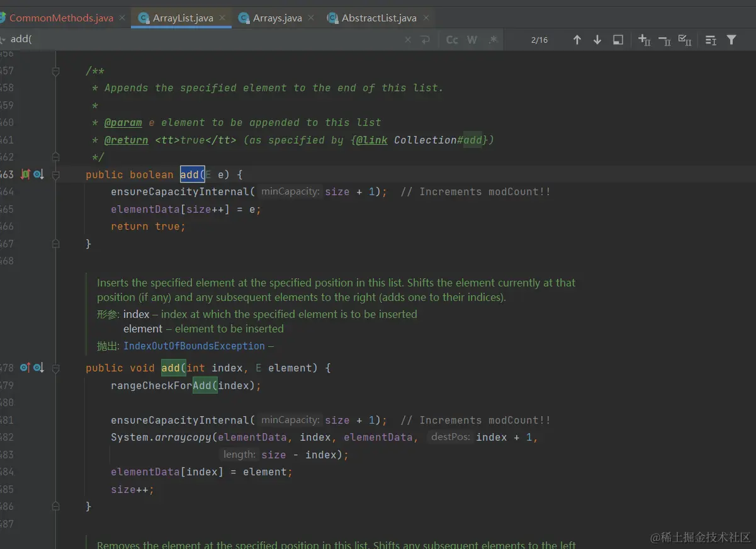This screenshot has width=756, height=549.
Task: Toggle Words (W) search option
Action: 472,40
